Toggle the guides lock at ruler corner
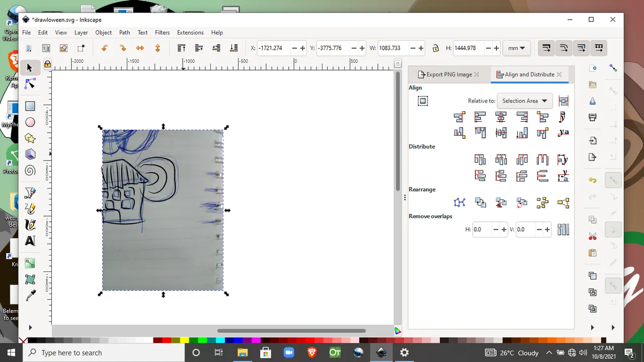 (x=47, y=64)
